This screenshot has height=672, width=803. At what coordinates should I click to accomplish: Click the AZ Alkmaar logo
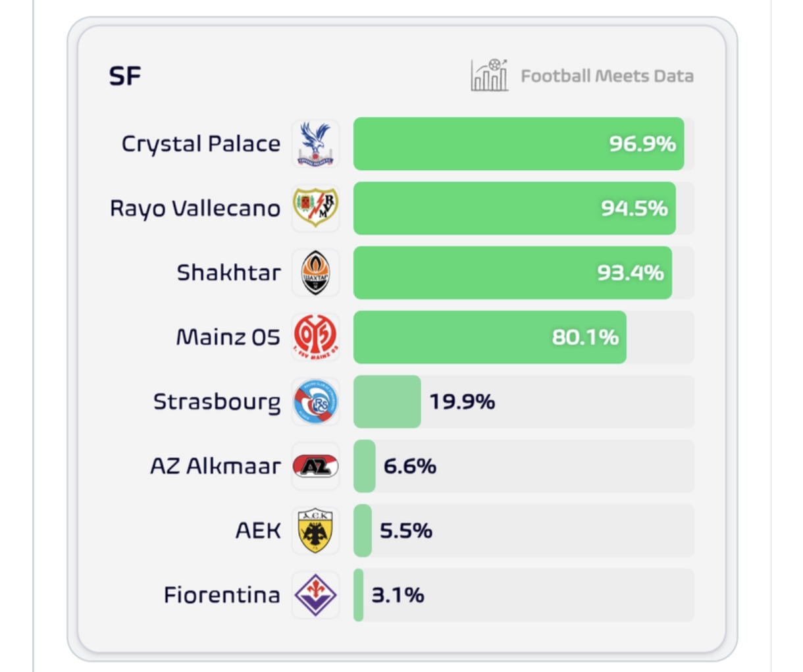coord(316,467)
